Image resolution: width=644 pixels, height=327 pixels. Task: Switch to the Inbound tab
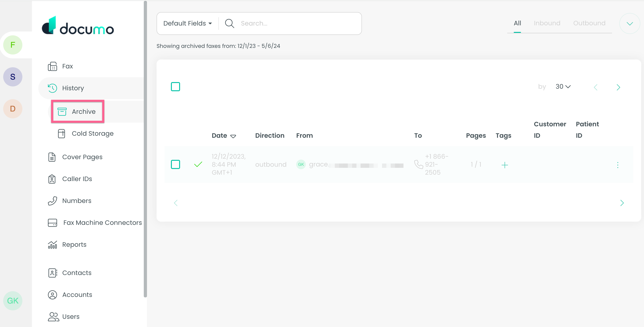coord(547,23)
